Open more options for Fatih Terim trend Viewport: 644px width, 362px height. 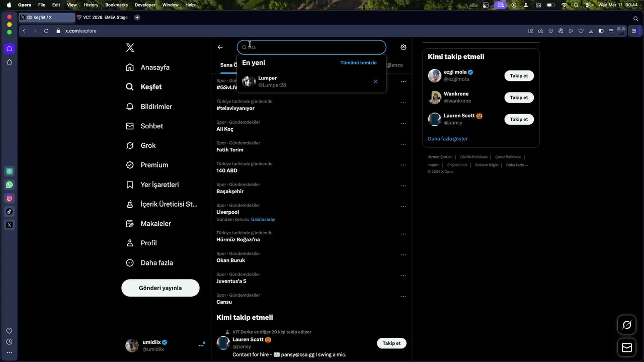(x=403, y=144)
